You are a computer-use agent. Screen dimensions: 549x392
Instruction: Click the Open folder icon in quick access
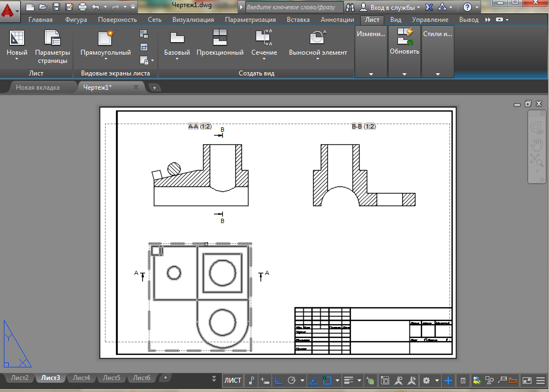43,7
